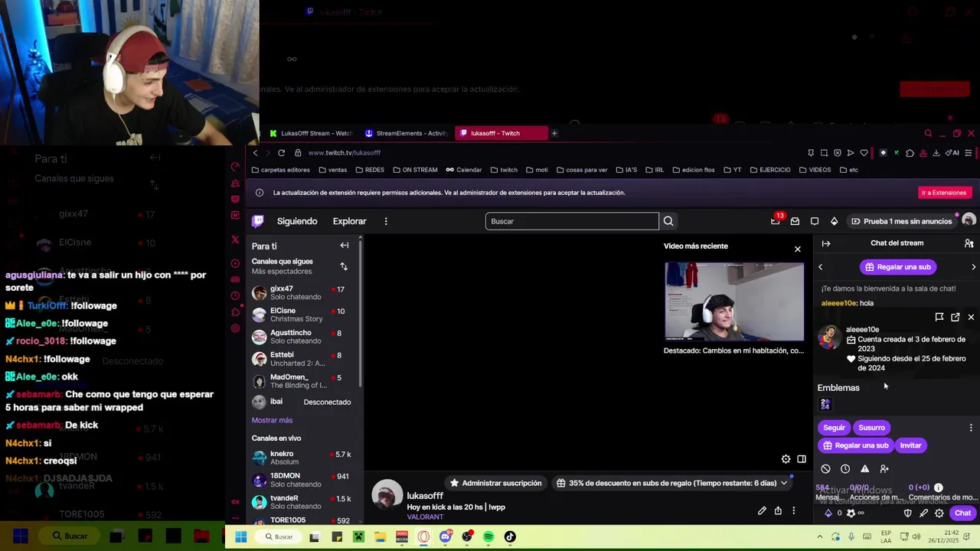
Task: Reload the page with the refresh icon
Action: click(x=281, y=152)
